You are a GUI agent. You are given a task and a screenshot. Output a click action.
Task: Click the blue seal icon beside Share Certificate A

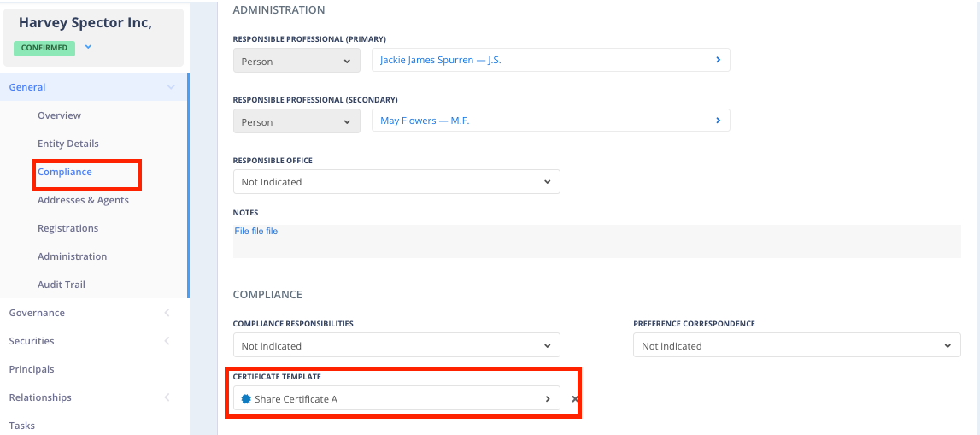pyautogui.click(x=246, y=399)
